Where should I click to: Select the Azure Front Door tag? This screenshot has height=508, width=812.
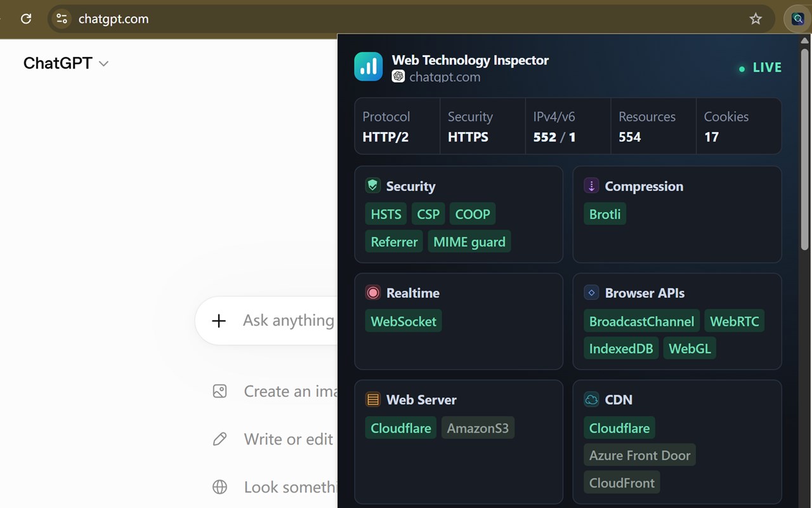639,455
